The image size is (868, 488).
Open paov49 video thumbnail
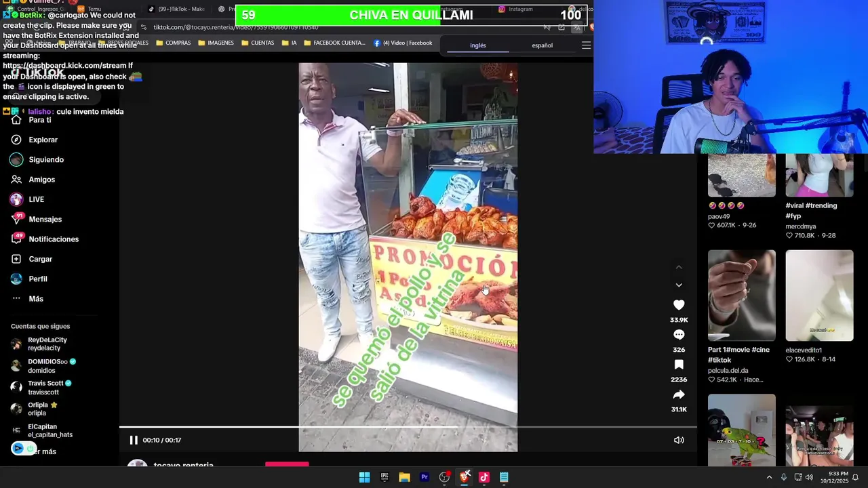click(x=741, y=175)
